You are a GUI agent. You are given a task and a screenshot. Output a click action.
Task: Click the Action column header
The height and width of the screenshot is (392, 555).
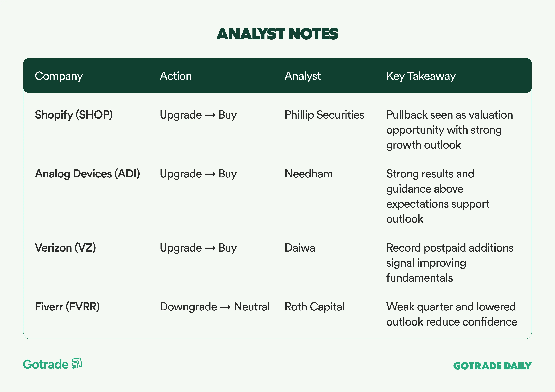[x=176, y=76]
